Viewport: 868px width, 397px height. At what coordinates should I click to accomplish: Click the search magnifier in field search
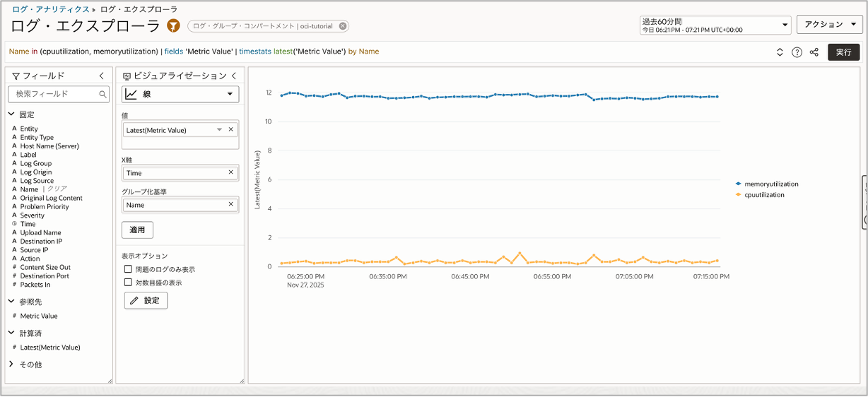pyautogui.click(x=103, y=94)
